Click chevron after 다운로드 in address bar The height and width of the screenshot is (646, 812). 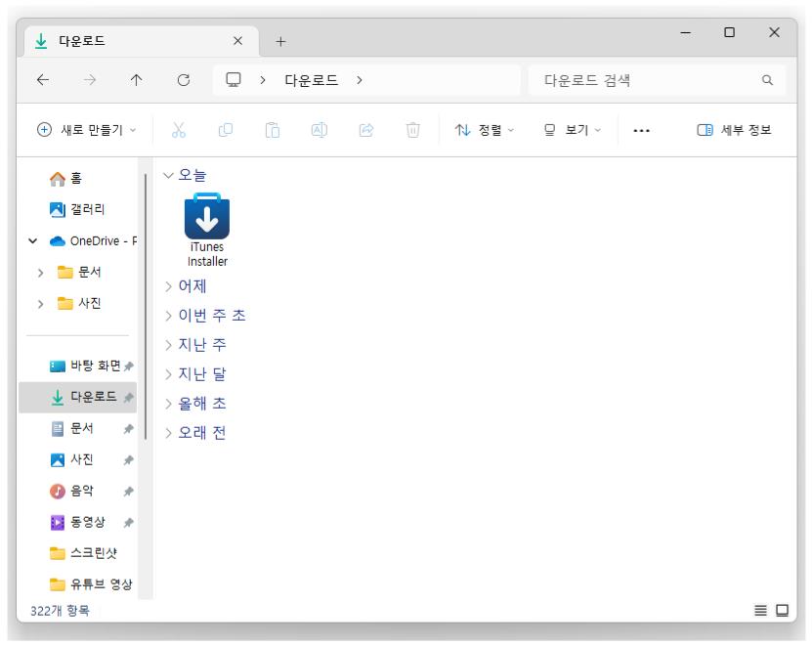click(x=360, y=80)
